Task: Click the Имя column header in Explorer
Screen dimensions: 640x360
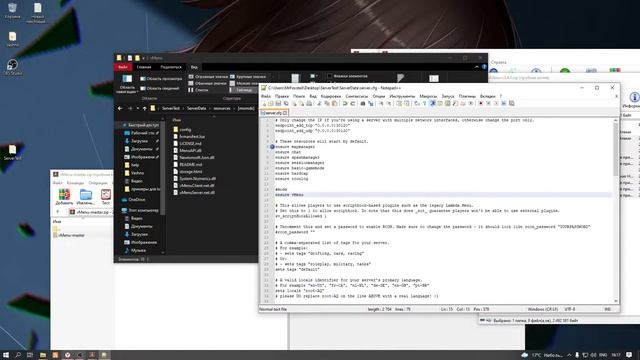Action: click(176, 120)
